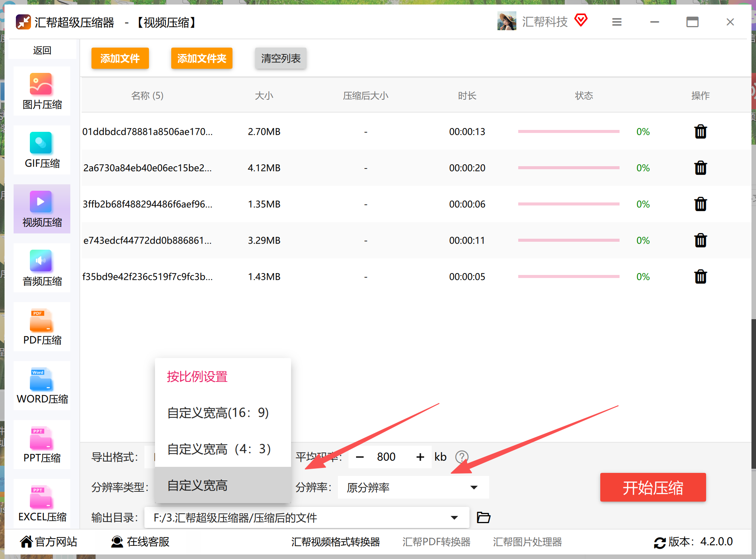756x559 pixels.
Task: Click the 3.29MB size cell
Action: pos(264,240)
